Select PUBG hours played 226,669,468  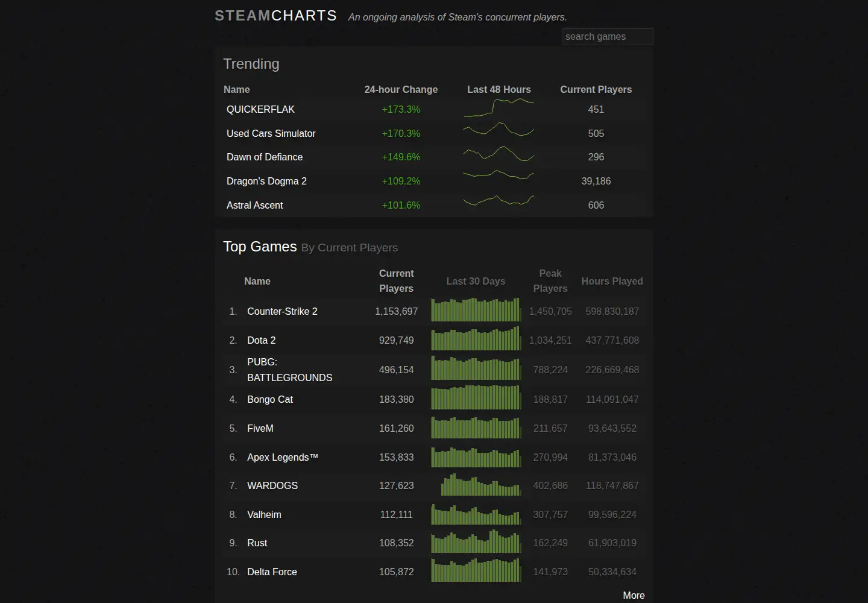612,370
